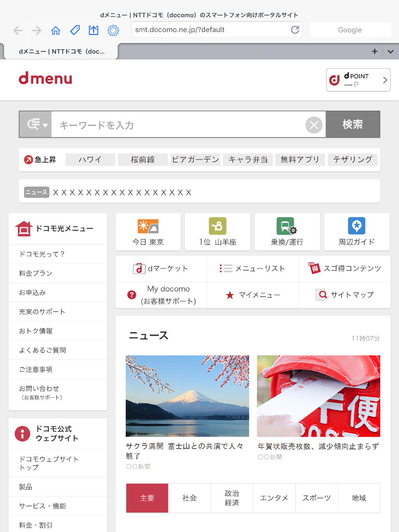
Task: Open dマーケット
Action: [x=161, y=268]
